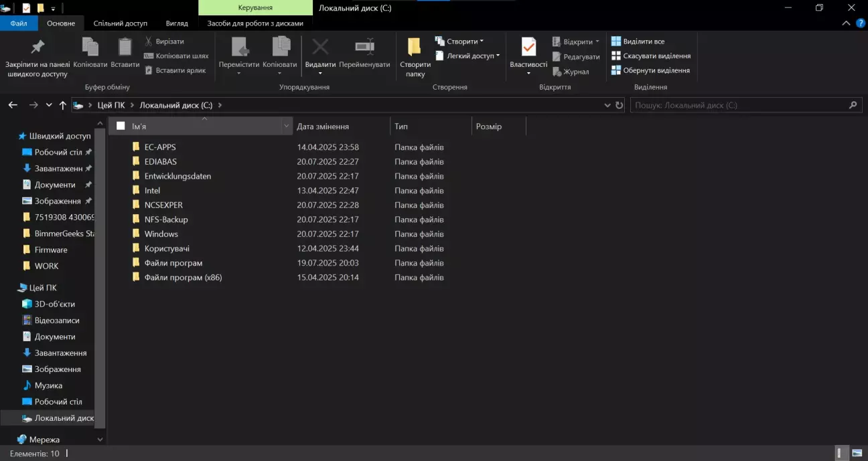Switch to details view icon in status bar

click(842, 453)
